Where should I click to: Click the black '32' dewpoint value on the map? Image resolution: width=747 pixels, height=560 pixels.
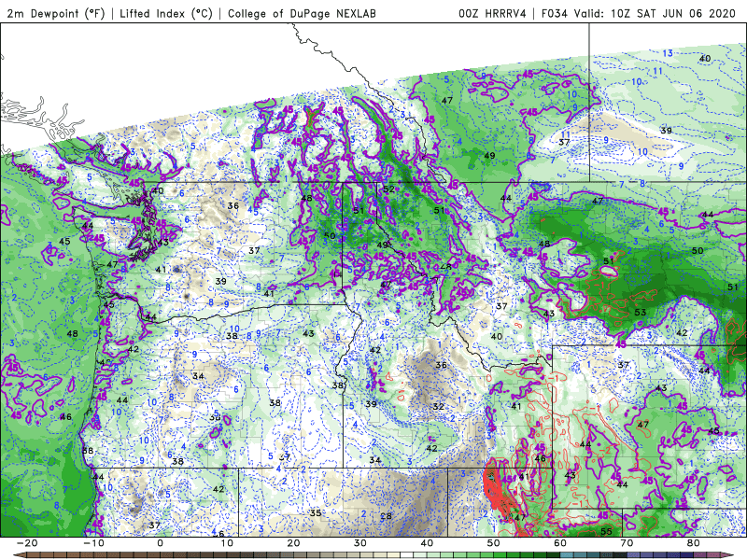(438, 407)
